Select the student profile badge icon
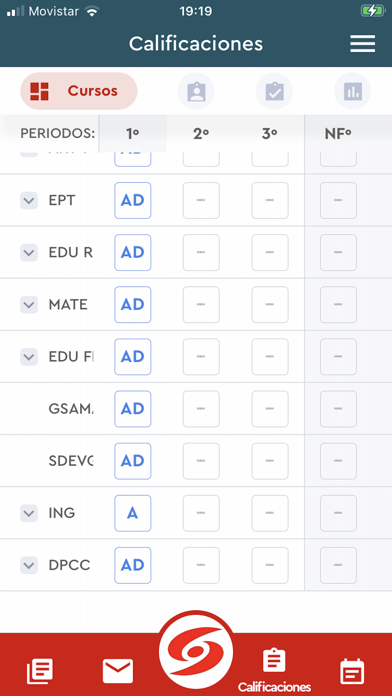This screenshot has width=392, height=696. [x=196, y=91]
